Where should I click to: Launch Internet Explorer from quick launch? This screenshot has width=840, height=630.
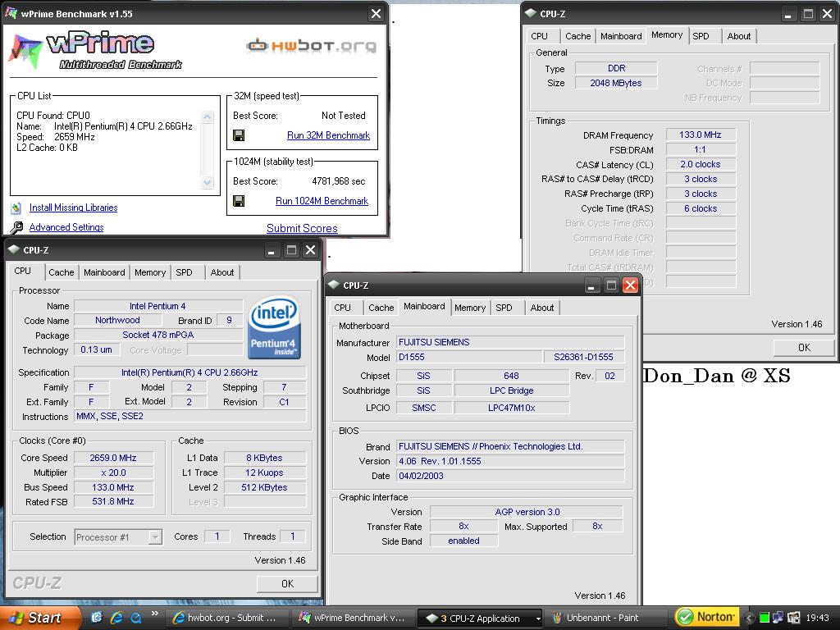click(x=116, y=618)
